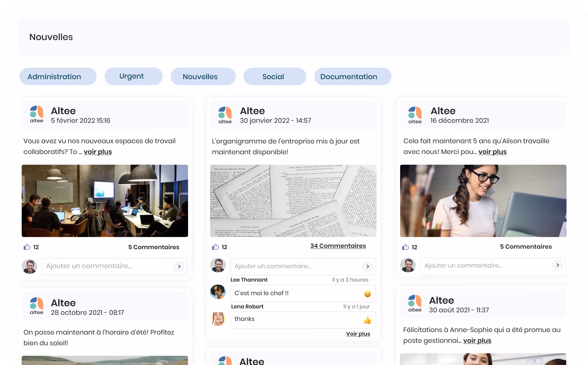
Task: Open the 34 Commentaires link
Action: pyautogui.click(x=338, y=246)
